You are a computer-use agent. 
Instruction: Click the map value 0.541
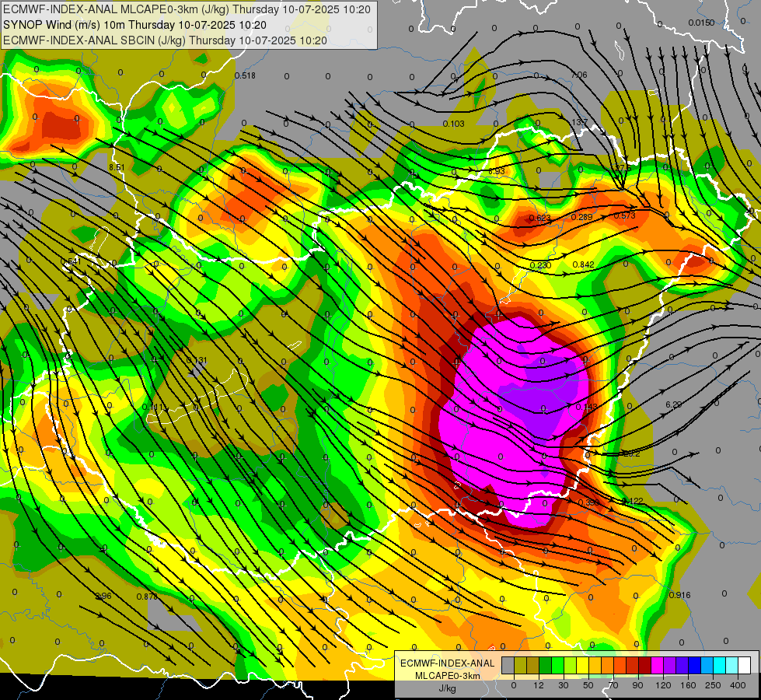pos(71,261)
